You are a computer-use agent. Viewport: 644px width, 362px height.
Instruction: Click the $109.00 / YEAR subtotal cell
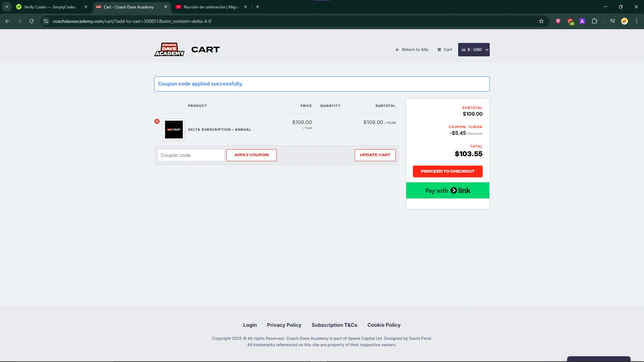(x=380, y=122)
